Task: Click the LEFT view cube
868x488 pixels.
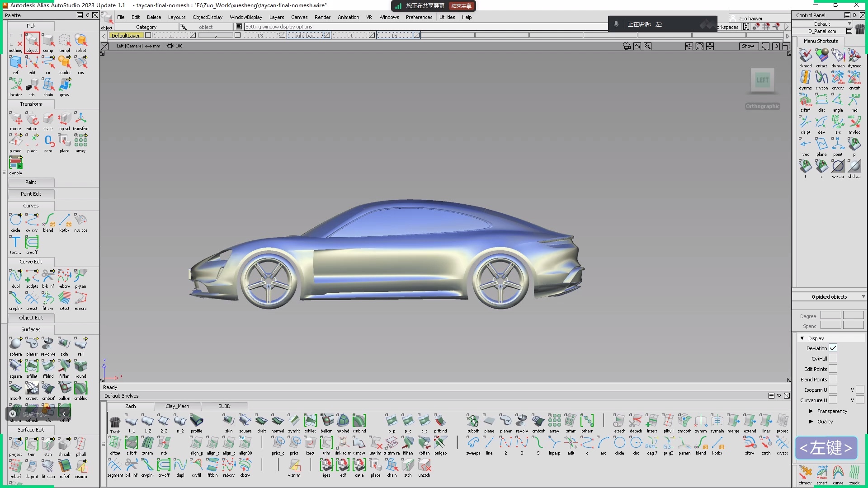Action: pos(762,80)
